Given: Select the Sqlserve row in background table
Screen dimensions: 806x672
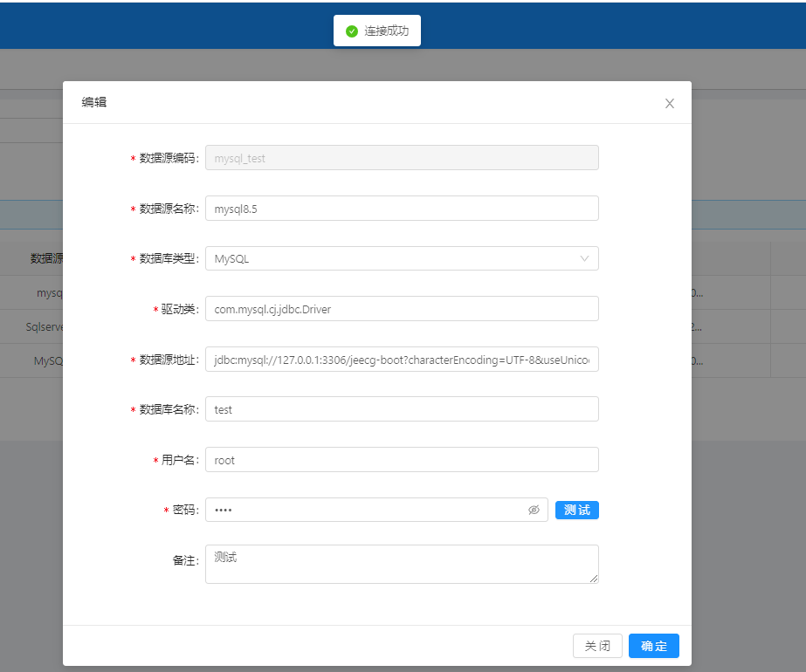Looking at the screenshot, I should click(44, 326).
